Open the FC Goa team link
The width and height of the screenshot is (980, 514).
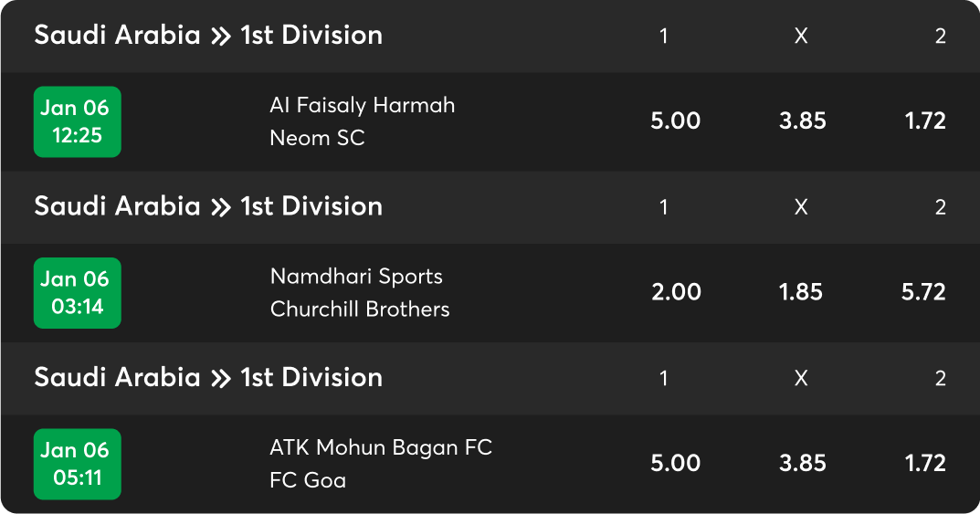click(308, 480)
